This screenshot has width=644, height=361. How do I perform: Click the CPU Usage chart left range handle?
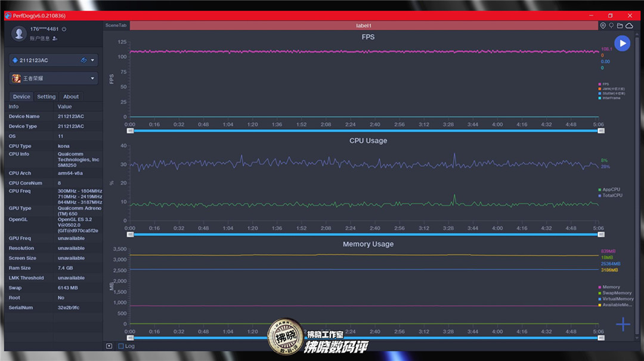point(130,235)
